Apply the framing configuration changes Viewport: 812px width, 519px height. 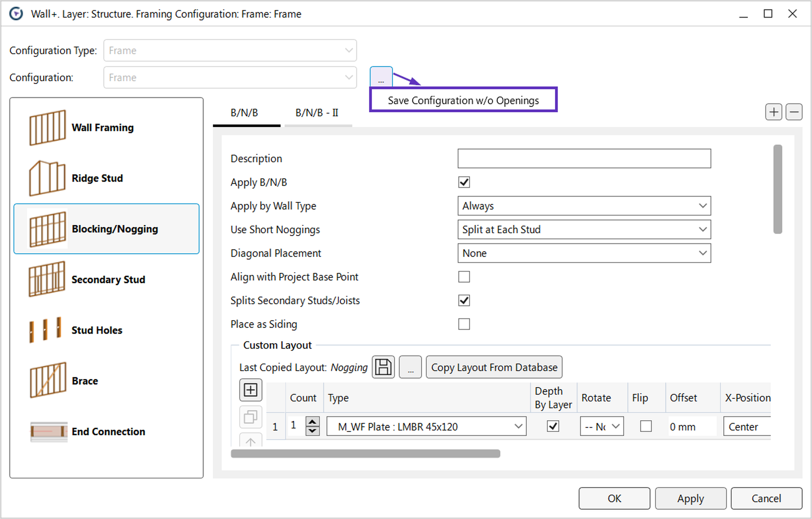[x=690, y=498]
